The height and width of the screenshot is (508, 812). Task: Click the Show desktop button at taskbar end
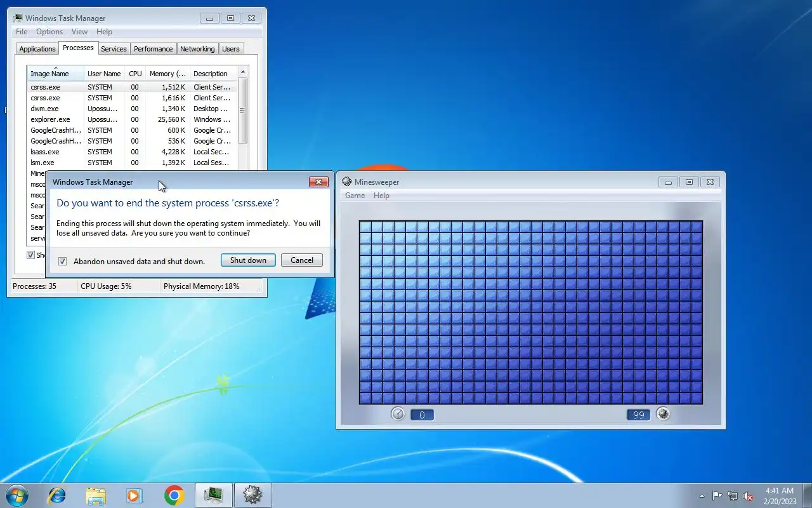807,496
